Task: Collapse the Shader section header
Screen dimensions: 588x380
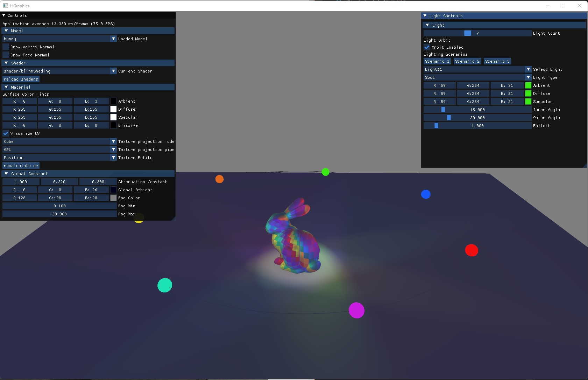Action: click(88, 63)
